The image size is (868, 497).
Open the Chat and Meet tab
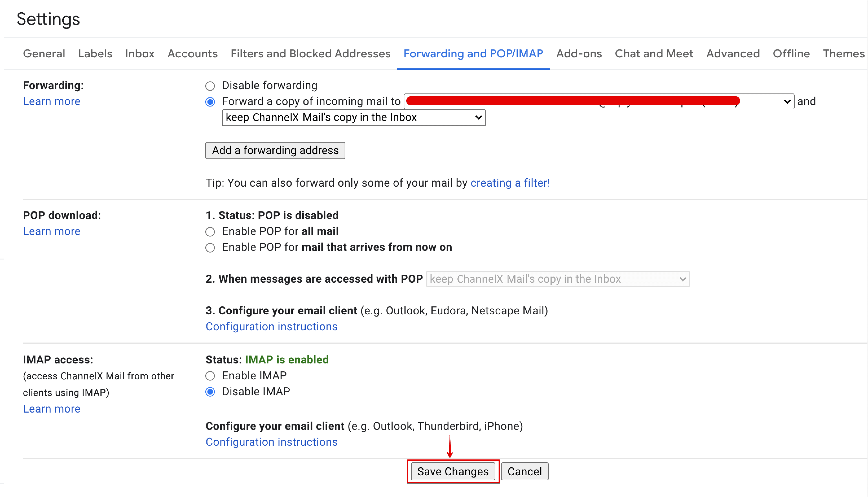[654, 54]
